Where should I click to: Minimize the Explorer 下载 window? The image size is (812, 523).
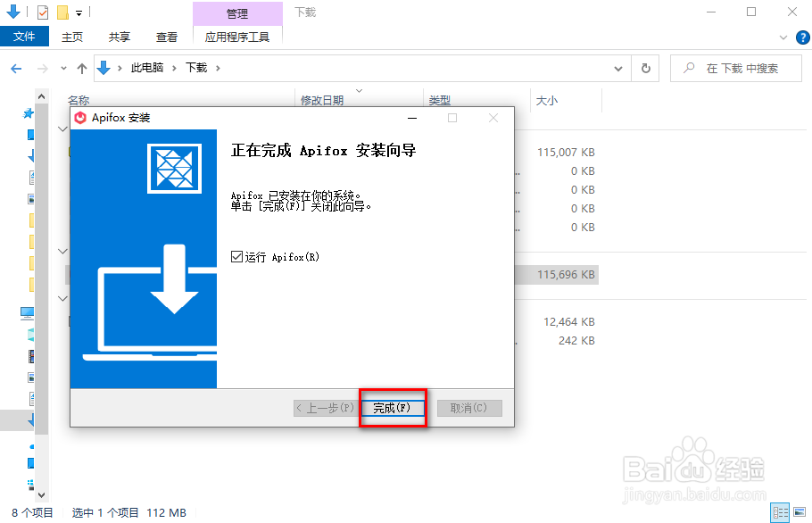coord(711,12)
